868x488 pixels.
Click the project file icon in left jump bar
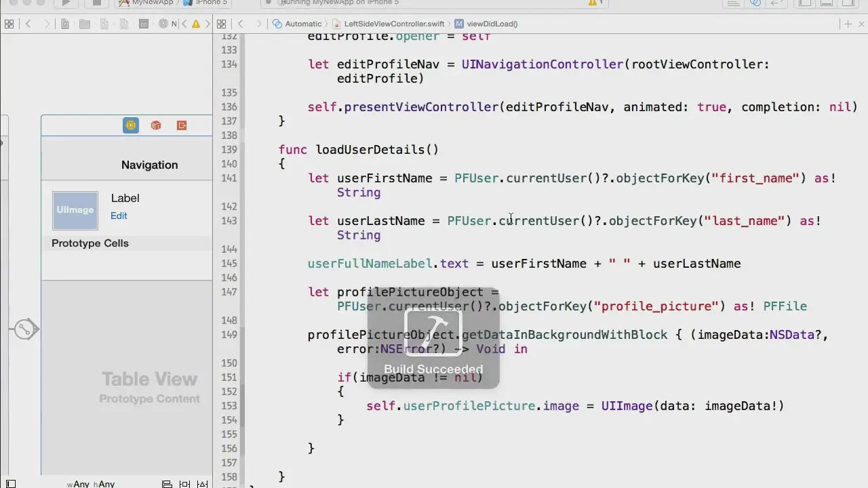click(65, 24)
